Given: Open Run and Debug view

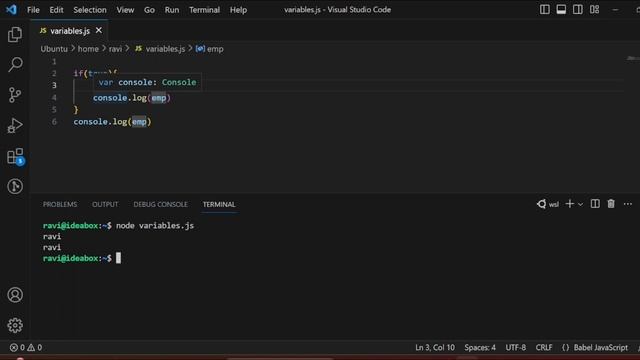Looking at the screenshot, I should [15, 125].
